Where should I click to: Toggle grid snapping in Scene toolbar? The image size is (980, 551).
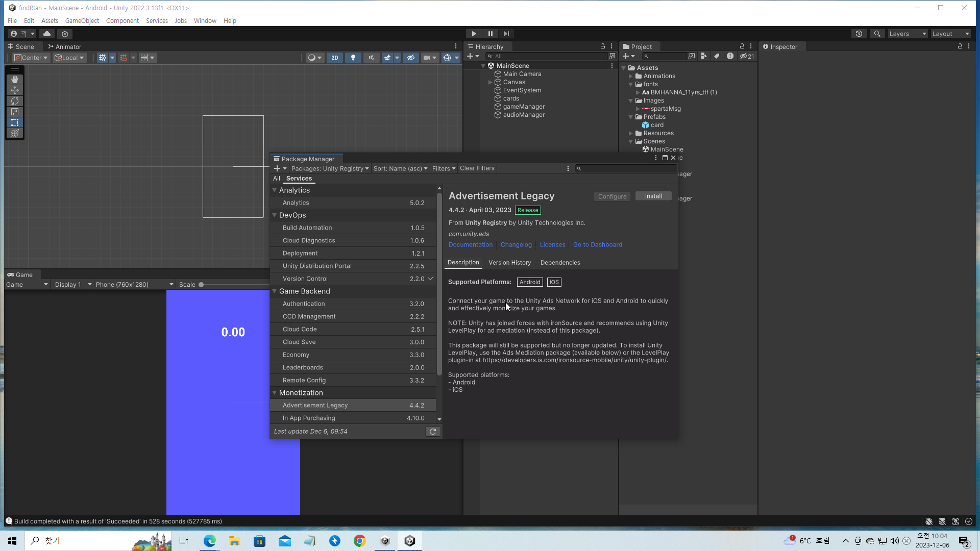(x=124, y=58)
